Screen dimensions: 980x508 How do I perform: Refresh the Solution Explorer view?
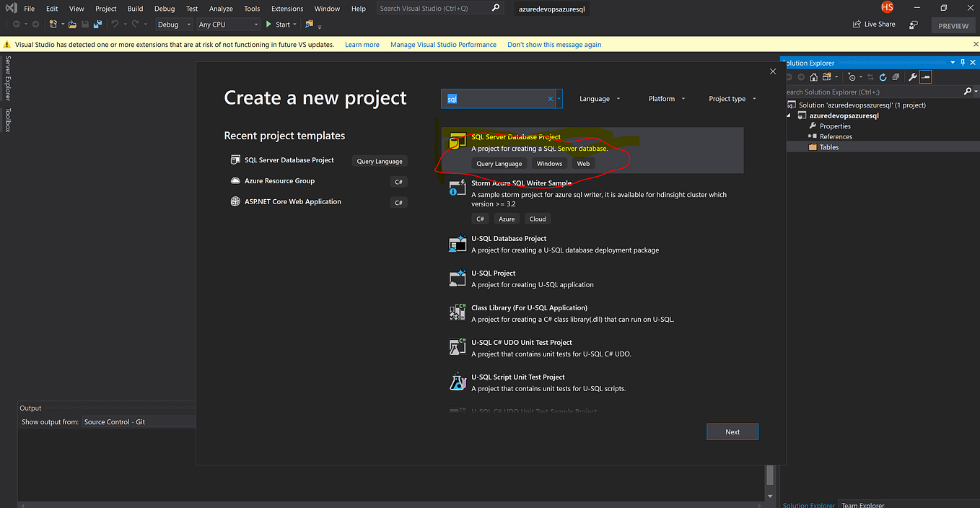coord(883,76)
